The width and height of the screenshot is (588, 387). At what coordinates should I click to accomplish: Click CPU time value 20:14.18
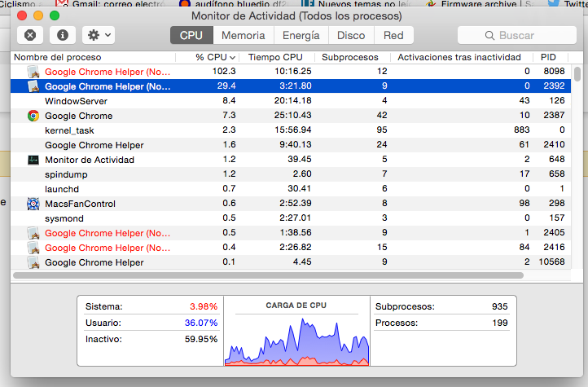[293, 100]
